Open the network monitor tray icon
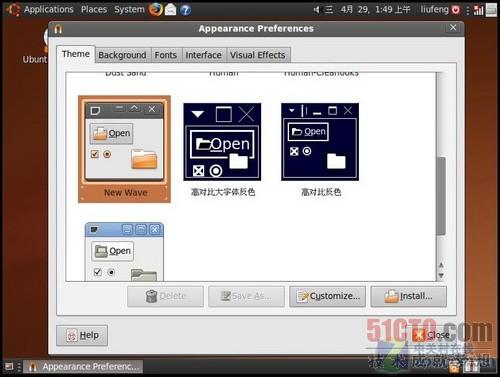This screenshot has width=500, height=377. click(x=478, y=10)
